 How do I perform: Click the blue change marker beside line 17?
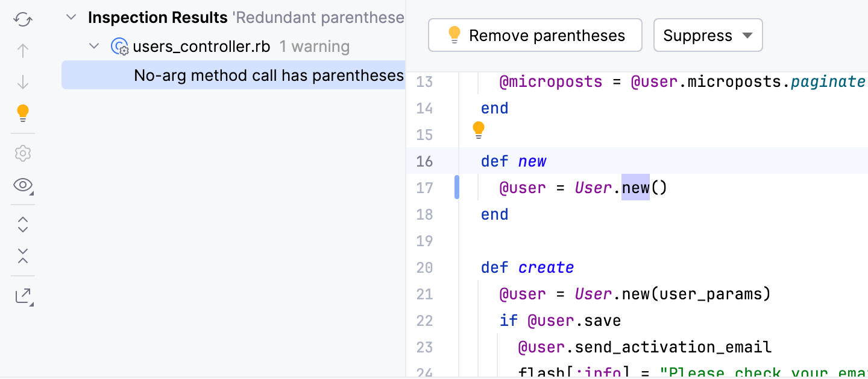(x=457, y=187)
